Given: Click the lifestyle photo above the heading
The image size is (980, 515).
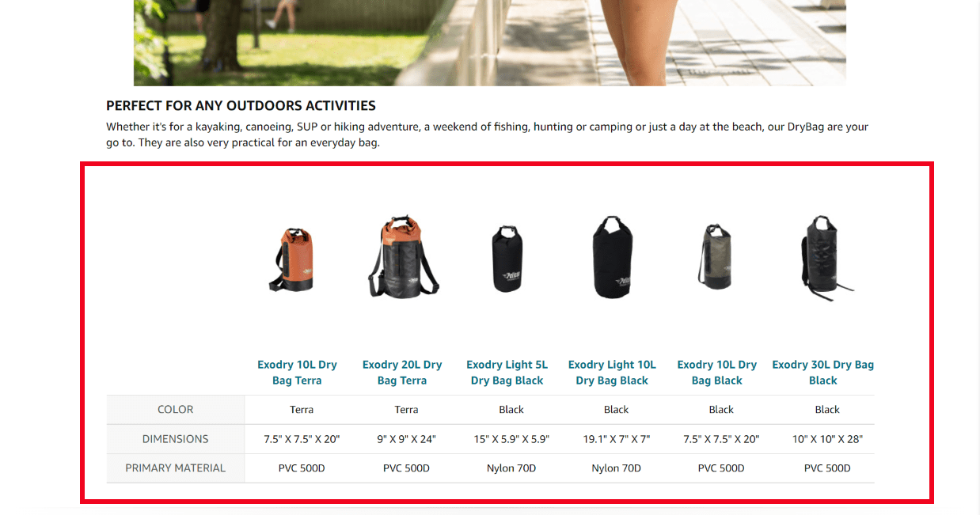Looking at the screenshot, I should click(x=490, y=43).
